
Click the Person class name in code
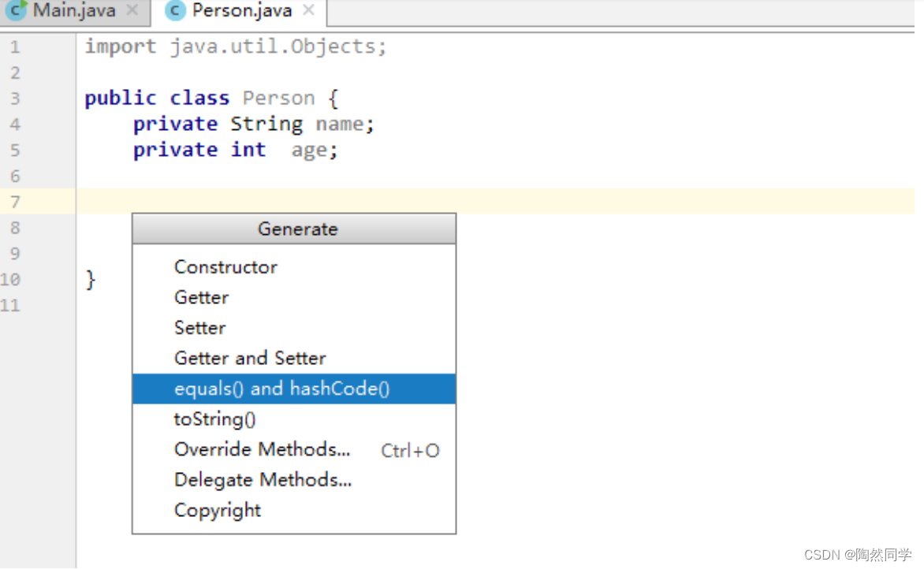[x=278, y=99]
